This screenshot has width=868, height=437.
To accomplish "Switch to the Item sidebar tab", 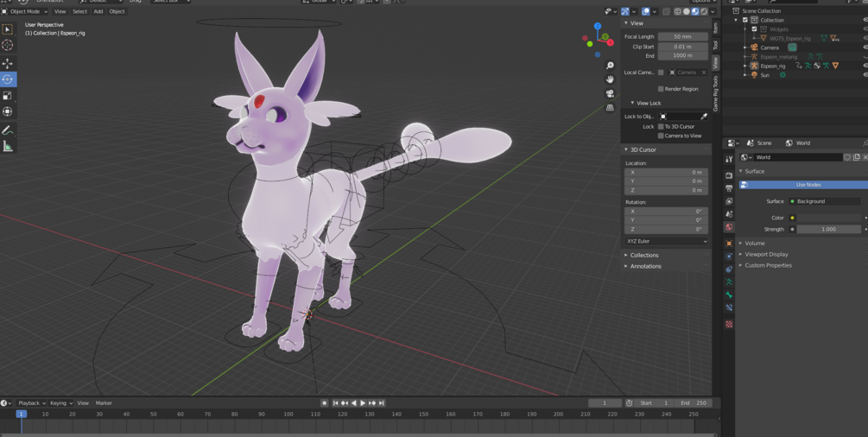I will tap(715, 27).
